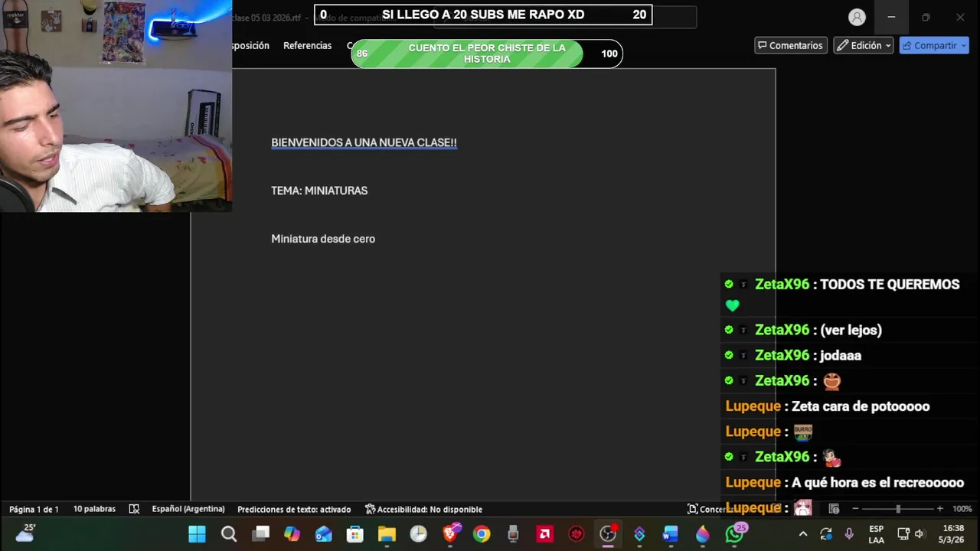Screen dimensions: 980x551
Task: Click the 'Miniatura desde cero' line
Action: [x=323, y=239]
